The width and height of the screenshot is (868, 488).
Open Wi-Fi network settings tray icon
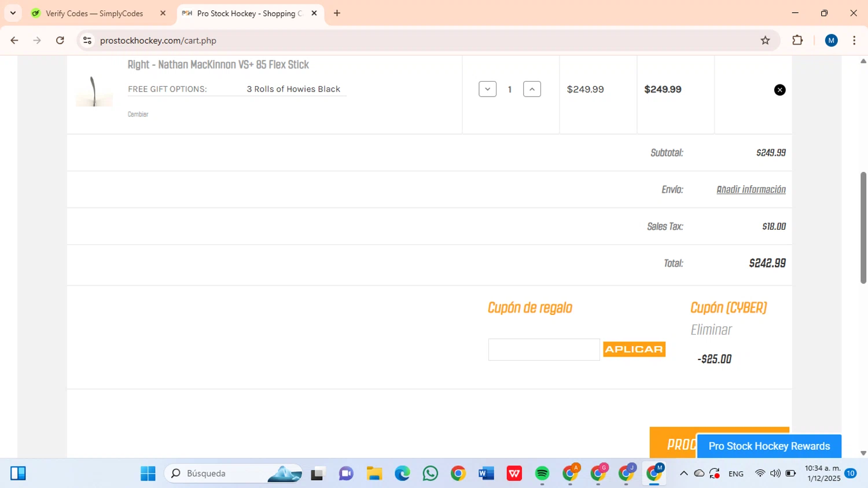point(760,474)
